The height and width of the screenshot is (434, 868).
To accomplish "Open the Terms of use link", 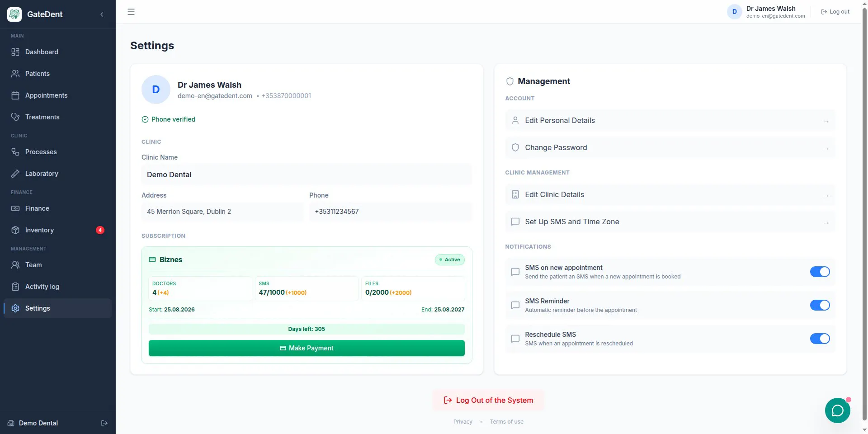I will [507, 422].
